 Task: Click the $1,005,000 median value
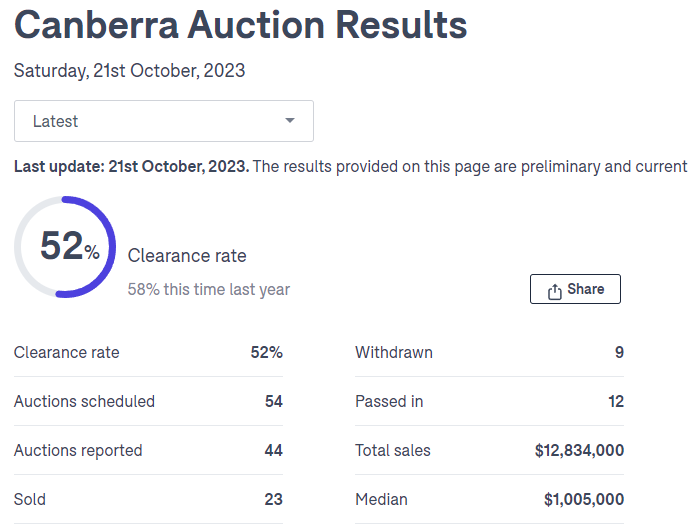click(584, 499)
